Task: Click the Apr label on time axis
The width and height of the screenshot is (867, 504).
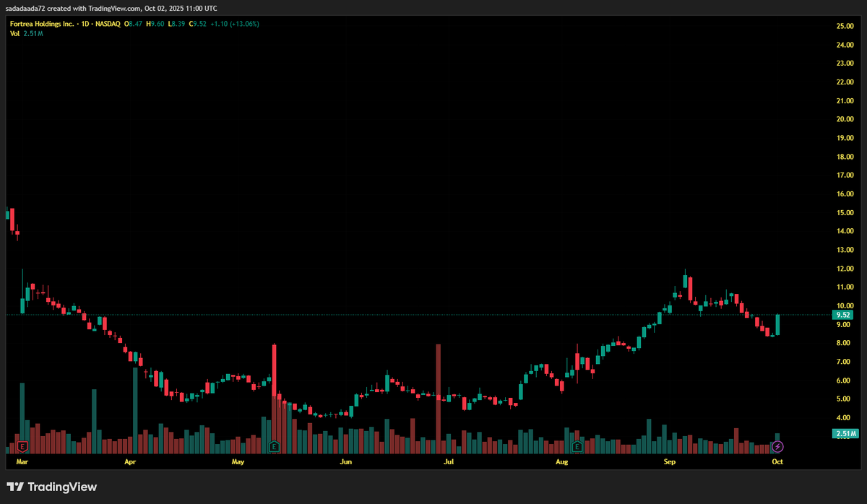Action: point(130,461)
